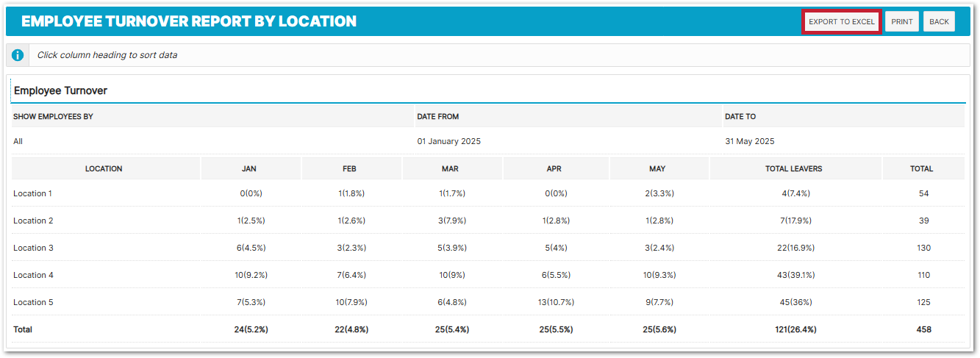Select the Location 1 row label
The height and width of the screenshot is (358, 980).
tap(33, 193)
